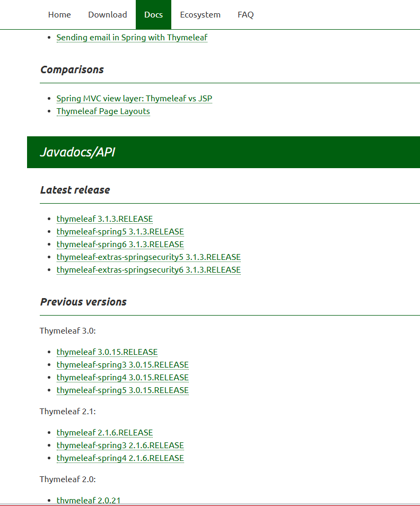Viewport: 420px width, 506px height.
Task: Open thymeleaf-extras-springsecurity5 3.1.3.RELEASE link
Action: tap(148, 257)
